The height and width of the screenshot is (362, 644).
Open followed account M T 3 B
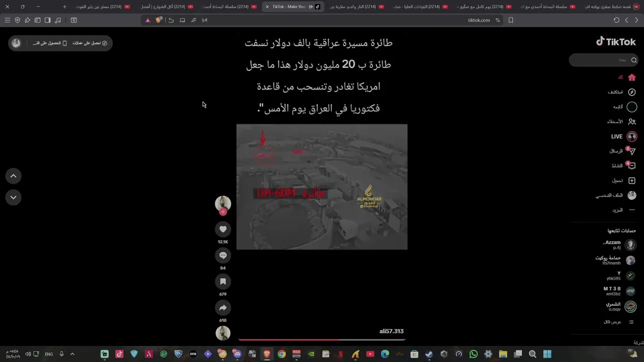pos(620,291)
